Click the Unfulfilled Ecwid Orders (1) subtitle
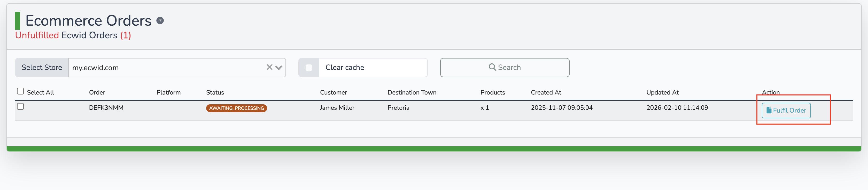 point(73,35)
